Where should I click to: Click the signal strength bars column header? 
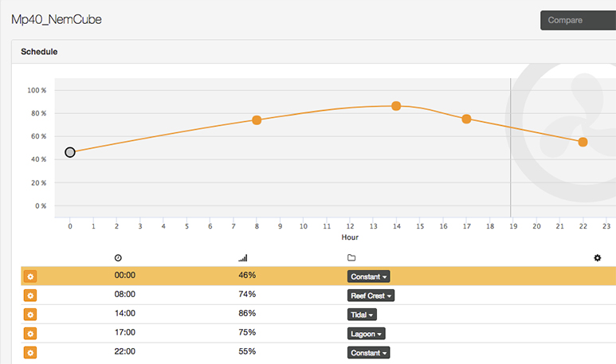[x=243, y=258]
